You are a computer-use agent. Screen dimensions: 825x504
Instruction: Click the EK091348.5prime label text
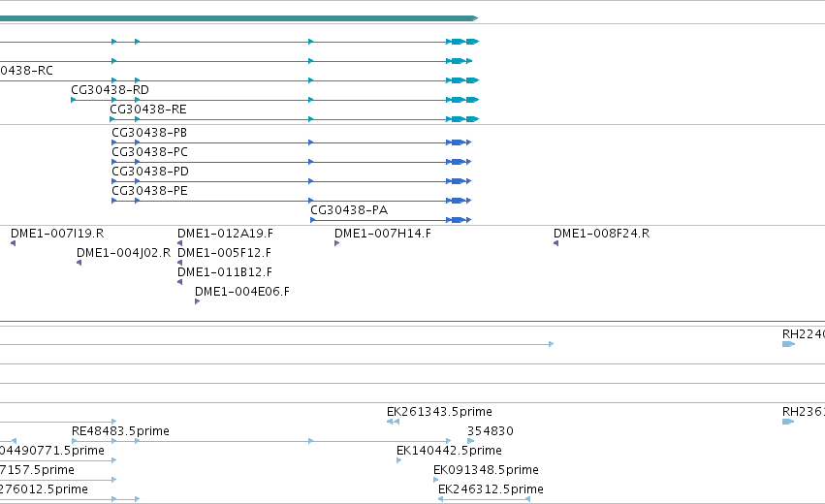pyautogui.click(x=486, y=470)
